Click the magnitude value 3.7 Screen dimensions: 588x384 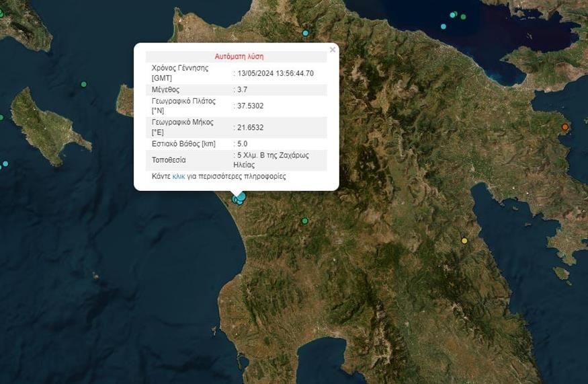(x=242, y=89)
